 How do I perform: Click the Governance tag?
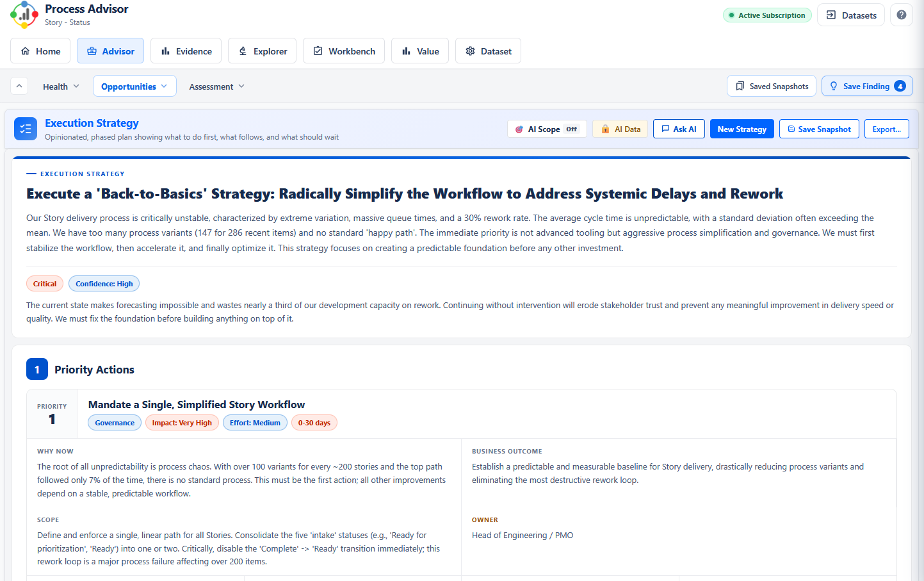[115, 423]
